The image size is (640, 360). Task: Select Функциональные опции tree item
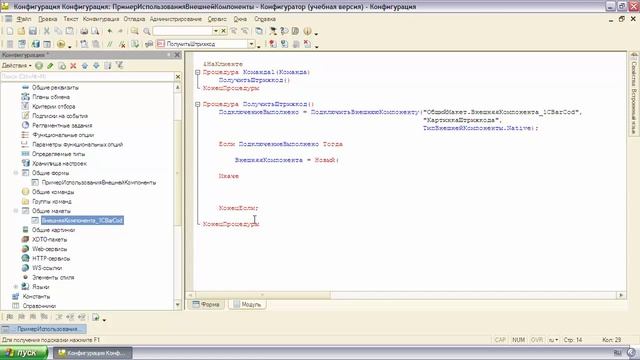point(63,135)
